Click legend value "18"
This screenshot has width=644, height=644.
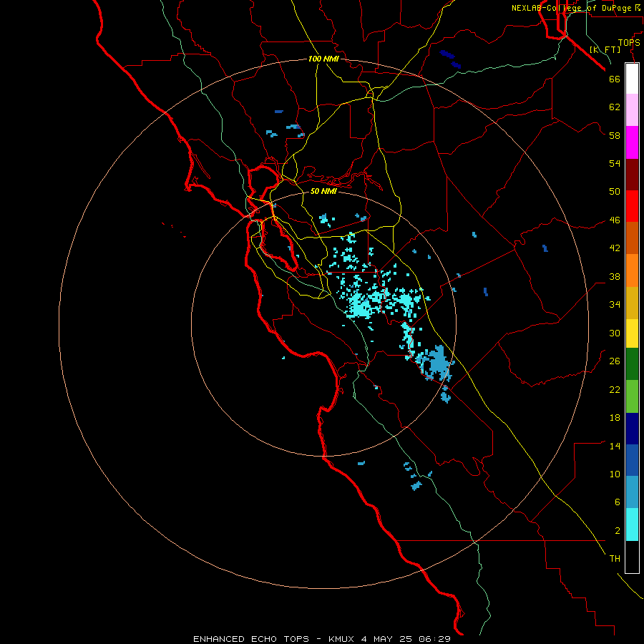click(x=615, y=418)
